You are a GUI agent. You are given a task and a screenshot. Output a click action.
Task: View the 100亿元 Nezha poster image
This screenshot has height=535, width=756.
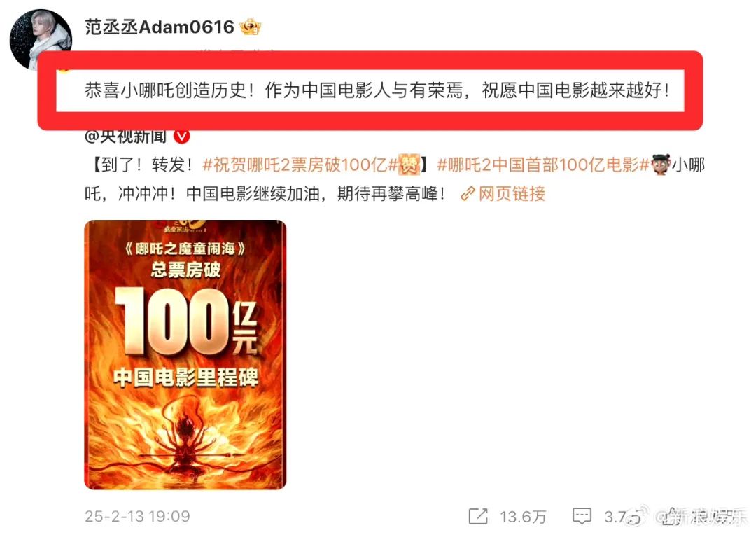(185, 354)
